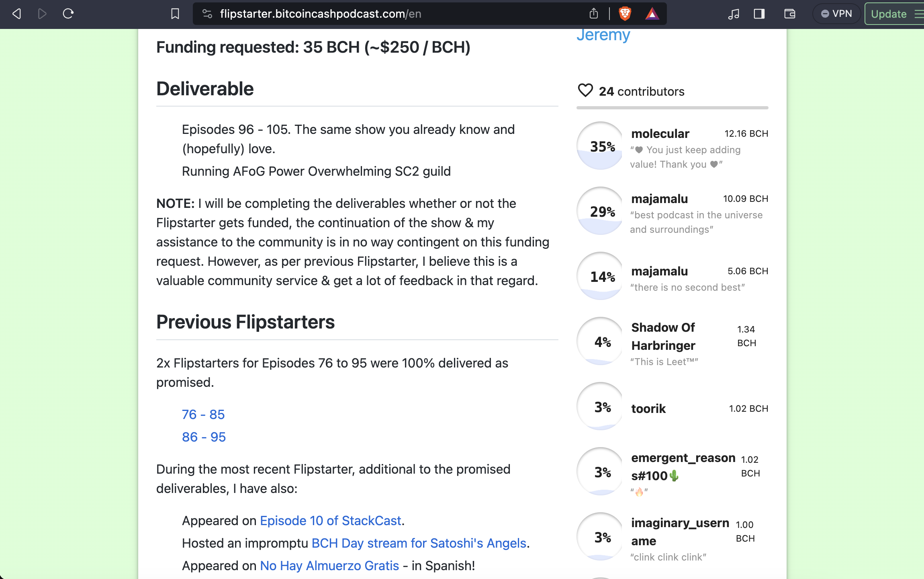Click the Update browser button

click(x=888, y=14)
